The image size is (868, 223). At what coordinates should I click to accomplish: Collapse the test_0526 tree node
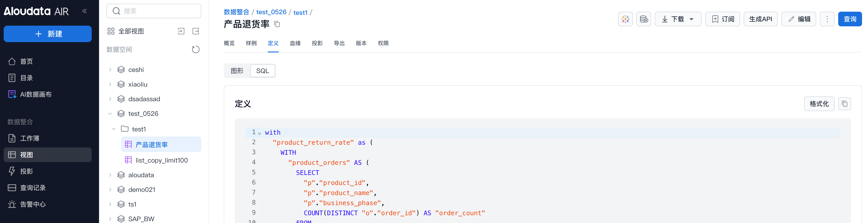click(110, 114)
